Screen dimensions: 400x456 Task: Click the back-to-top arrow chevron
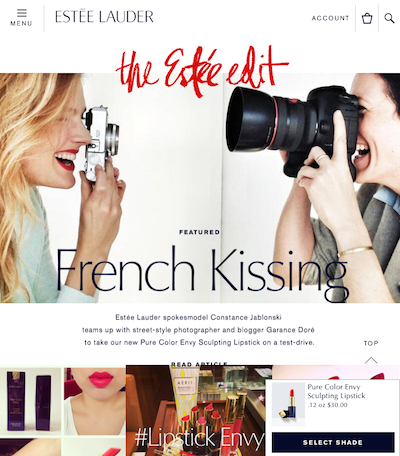(x=371, y=360)
